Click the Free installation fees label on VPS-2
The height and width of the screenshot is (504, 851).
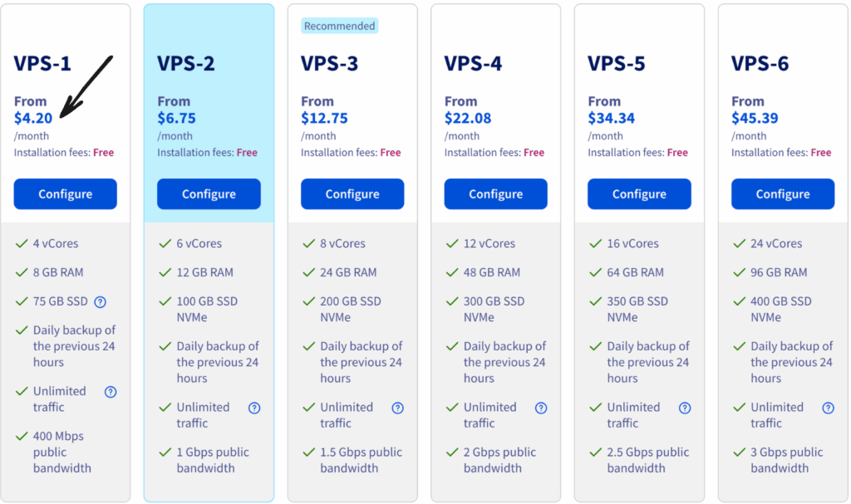pyautogui.click(x=209, y=152)
